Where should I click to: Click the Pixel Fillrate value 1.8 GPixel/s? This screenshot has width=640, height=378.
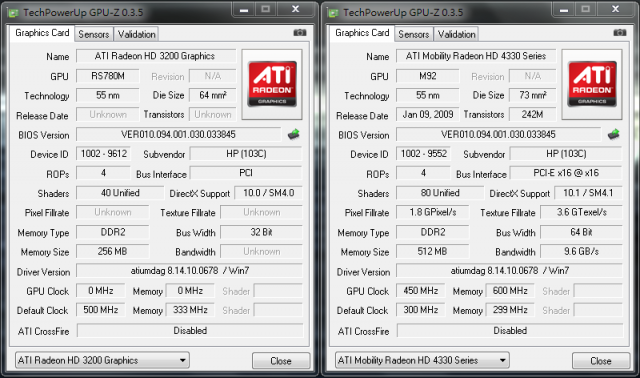click(433, 212)
